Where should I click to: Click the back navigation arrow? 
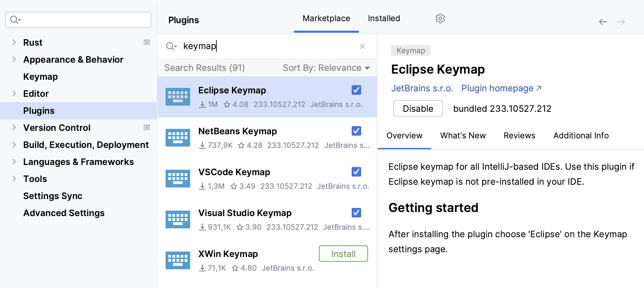pos(603,22)
